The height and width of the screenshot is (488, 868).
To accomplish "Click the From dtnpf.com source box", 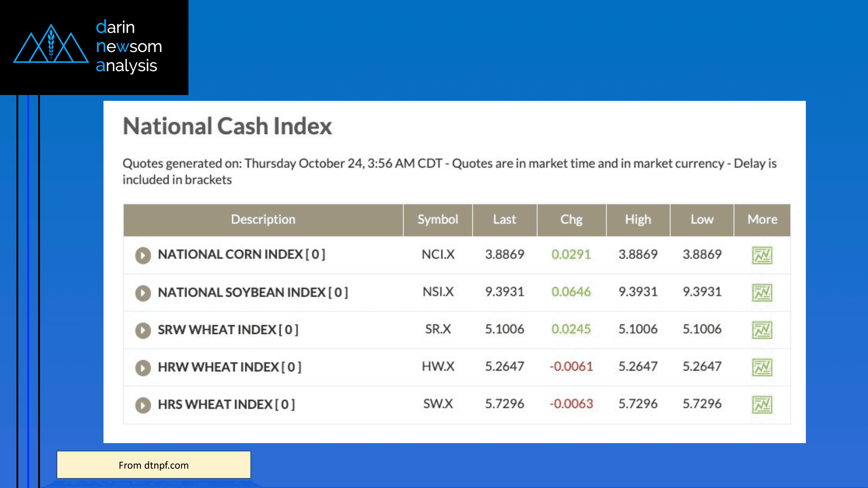I will click(154, 465).
